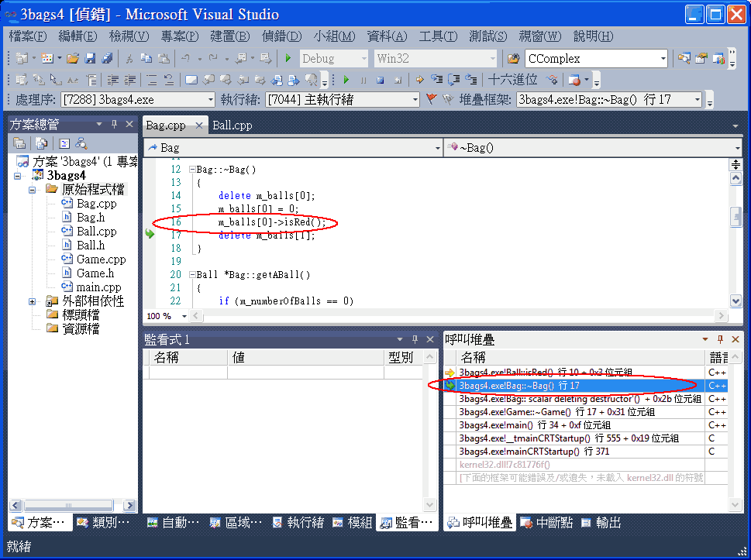Select main.cpp in the solution tree
Image resolution: width=751 pixels, height=560 pixels.
point(98,287)
